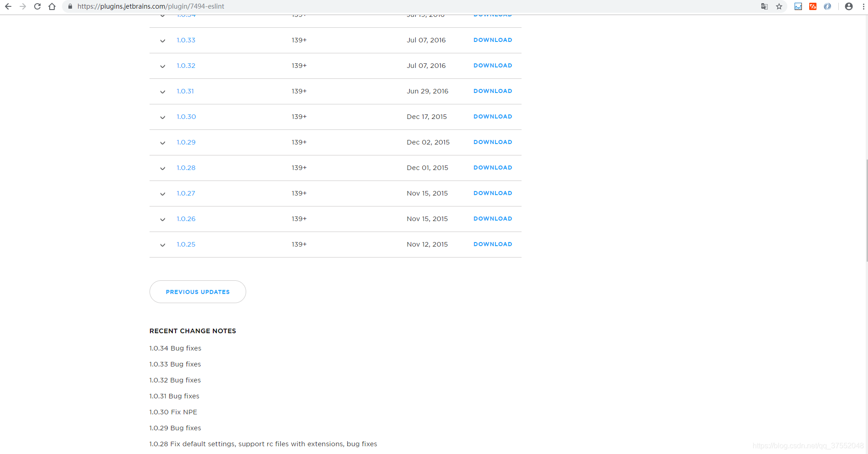
Task: Reload the page with the refresh icon
Action: click(37, 6)
